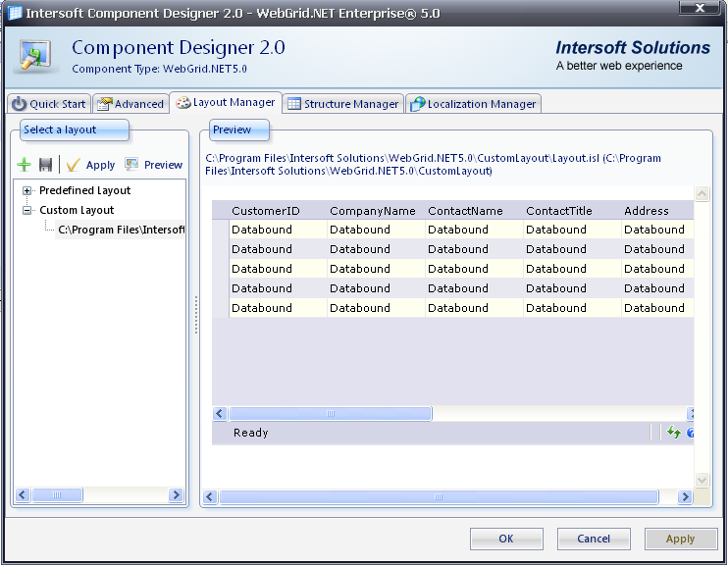Click the first Databound cell under CustomerID
The image size is (728, 566).
tap(278, 230)
